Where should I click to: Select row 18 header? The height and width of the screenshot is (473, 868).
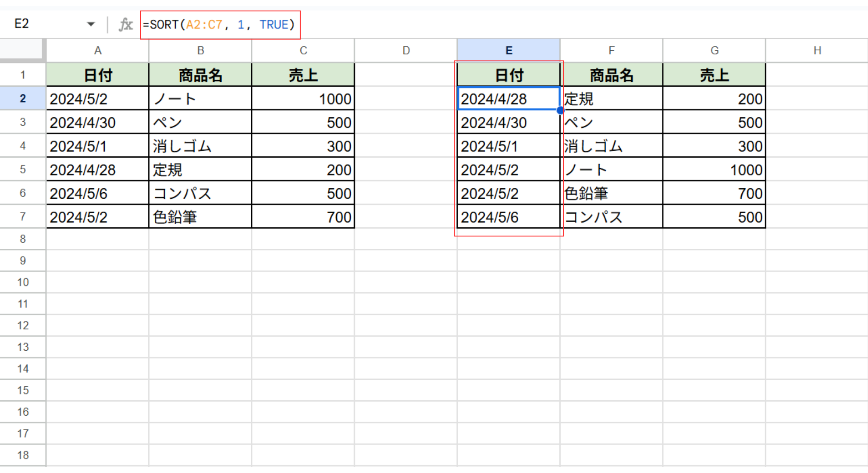(x=22, y=455)
